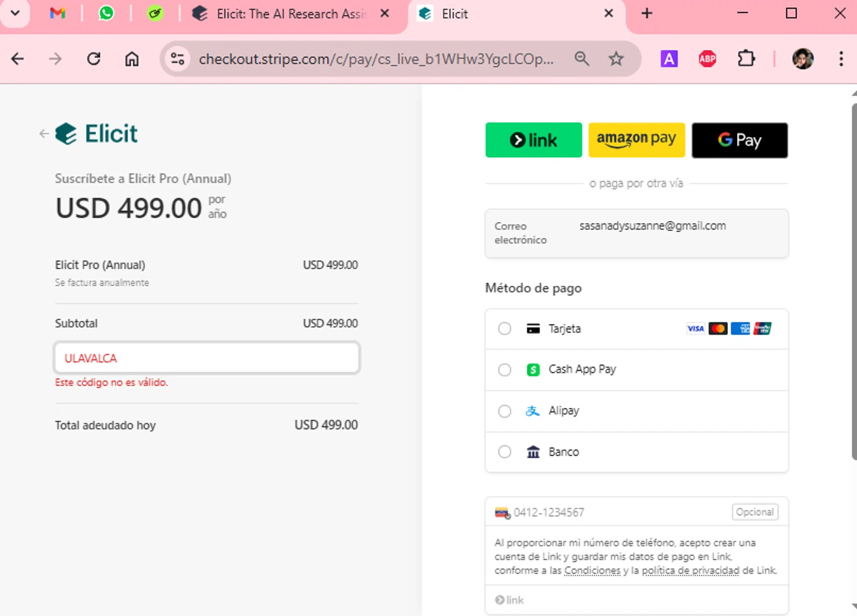Open the Chrome three-dot menu
This screenshot has height=616, width=857.
[x=841, y=58]
